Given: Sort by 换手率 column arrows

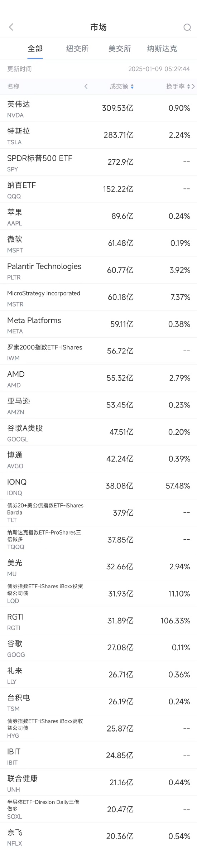Looking at the screenshot, I should tap(189, 86).
